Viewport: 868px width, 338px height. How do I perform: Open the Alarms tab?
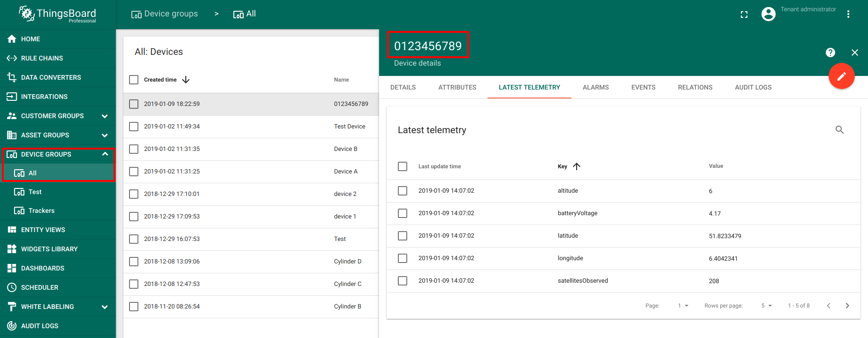[x=595, y=87]
